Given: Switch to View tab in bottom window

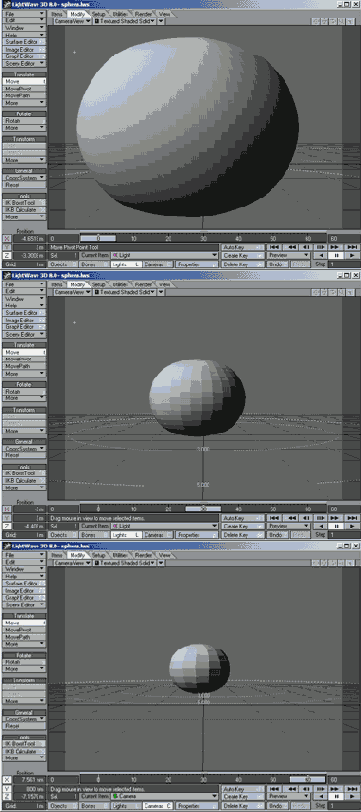Looking at the screenshot, I should click(164, 555).
